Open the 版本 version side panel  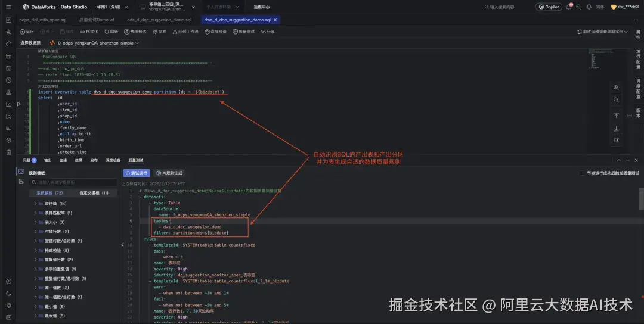638,113
